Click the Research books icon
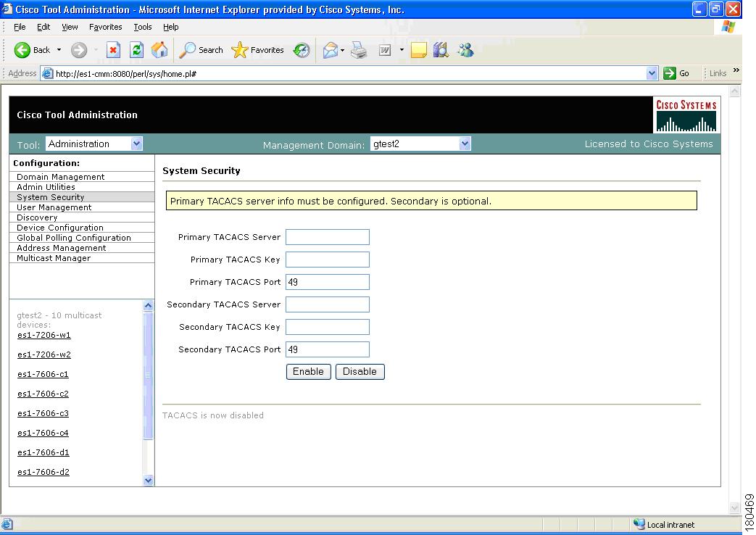Image resolution: width=756 pixels, height=535 pixels. pos(441,50)
